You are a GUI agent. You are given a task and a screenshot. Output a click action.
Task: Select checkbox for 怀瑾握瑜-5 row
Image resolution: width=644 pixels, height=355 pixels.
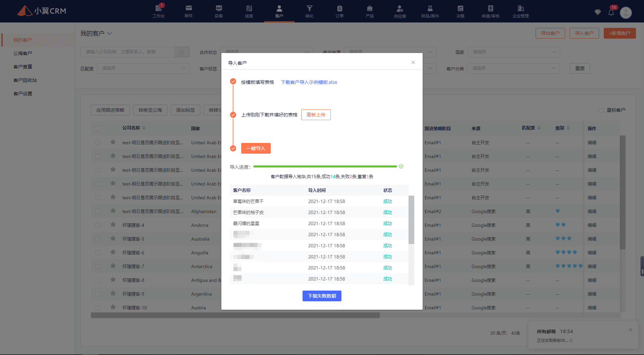(98, 239)
